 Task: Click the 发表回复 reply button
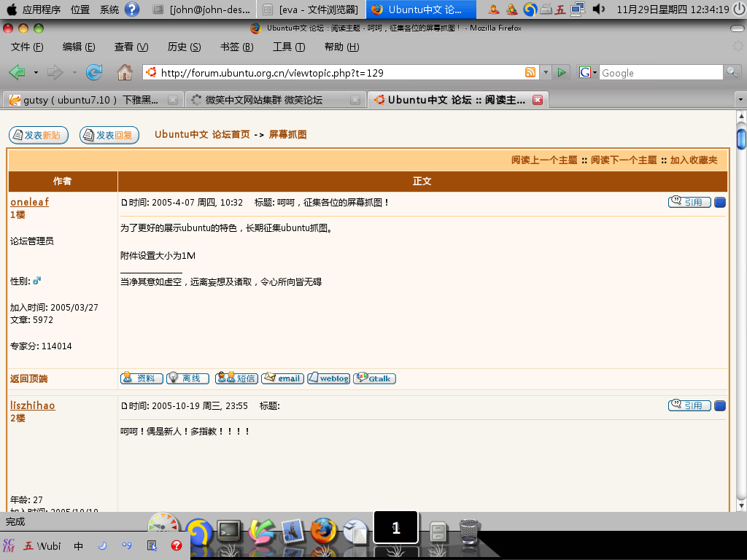[109, 135]
